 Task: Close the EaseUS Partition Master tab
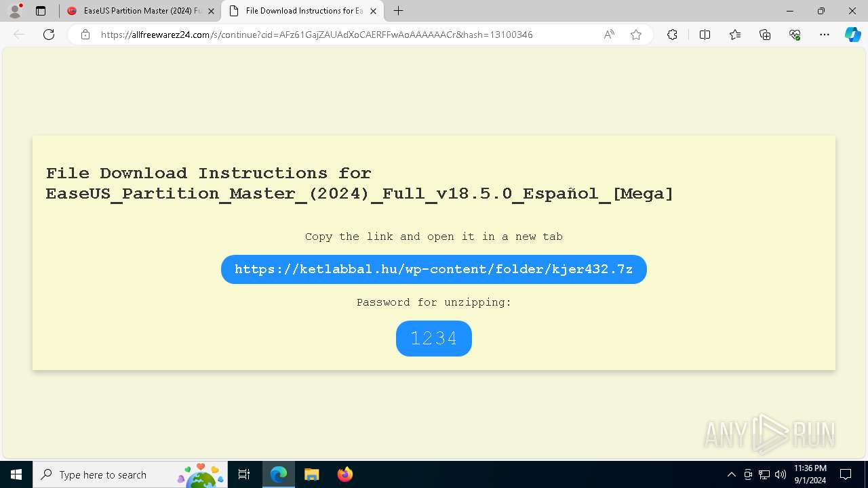point(210,11)
